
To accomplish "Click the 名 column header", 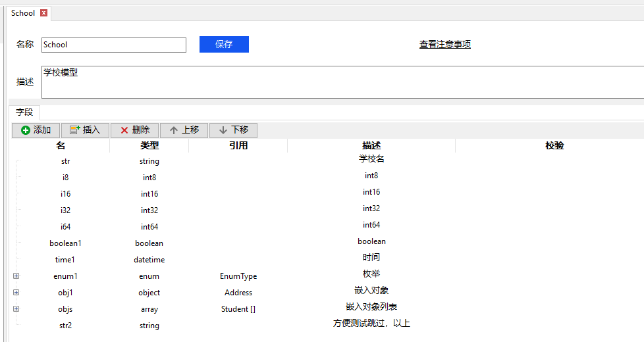I will [x=61, y=145].
